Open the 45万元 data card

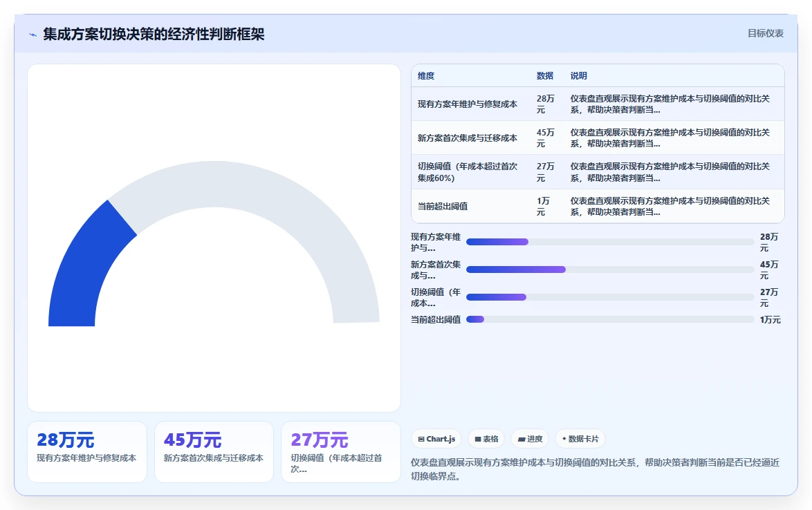213,451
